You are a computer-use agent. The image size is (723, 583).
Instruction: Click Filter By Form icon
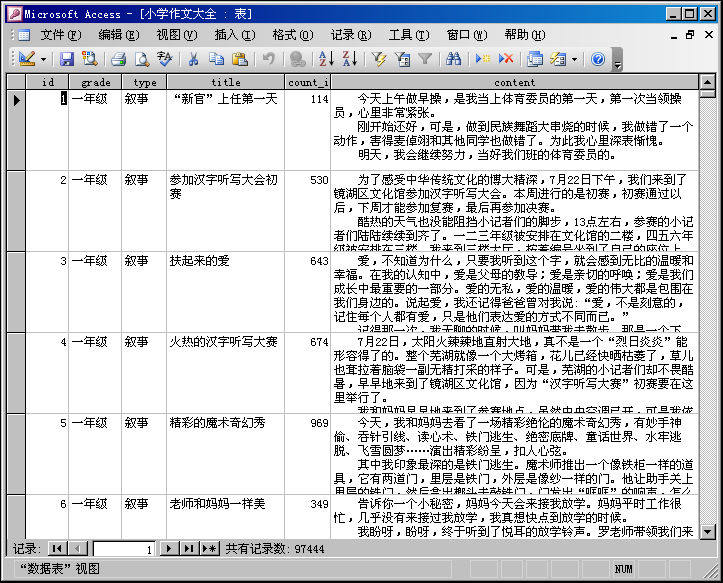[x=403, y=59]
